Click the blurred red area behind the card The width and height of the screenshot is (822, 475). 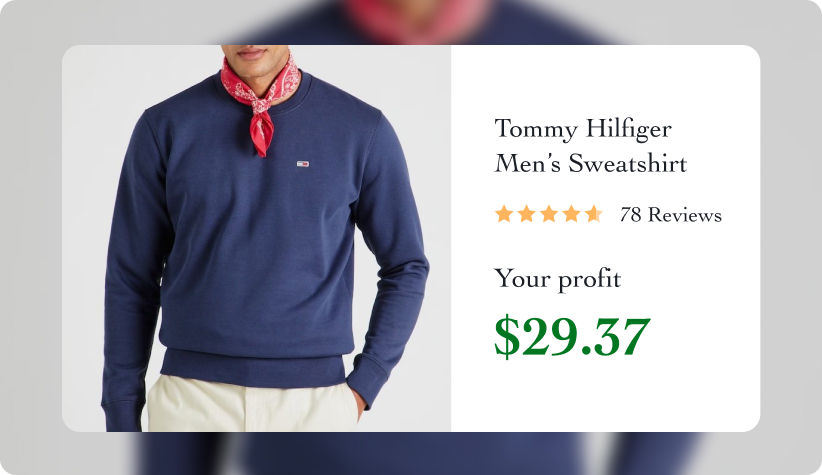point(417,20)
